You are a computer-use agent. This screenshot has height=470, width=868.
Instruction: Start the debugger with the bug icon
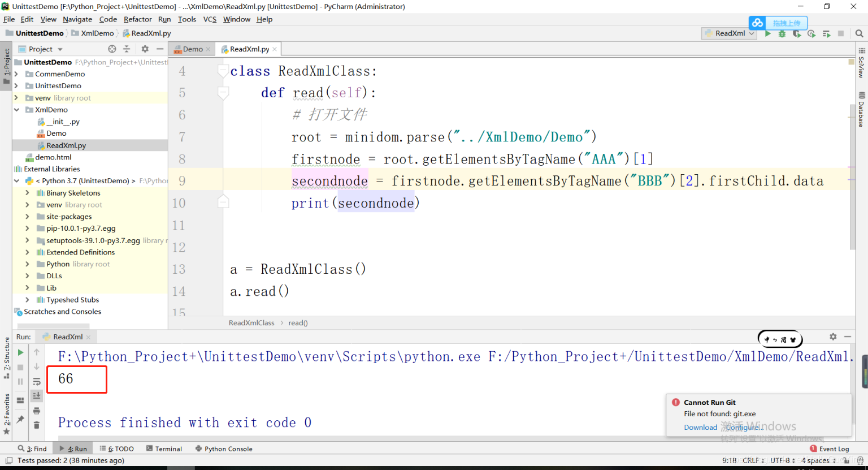[x=782, y=34]
